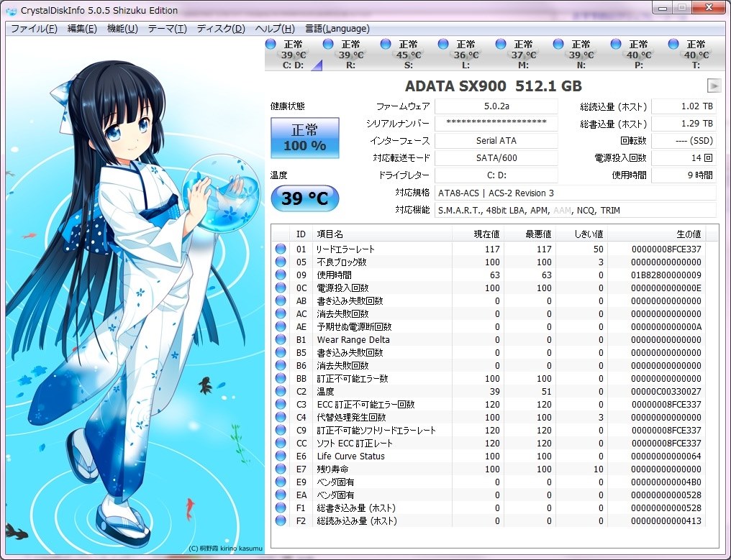Image resolution: width=731 pixels, height=560 pixels.
Task: Click the status icon for 電源投入回数 row
Action: pos(281,288)
